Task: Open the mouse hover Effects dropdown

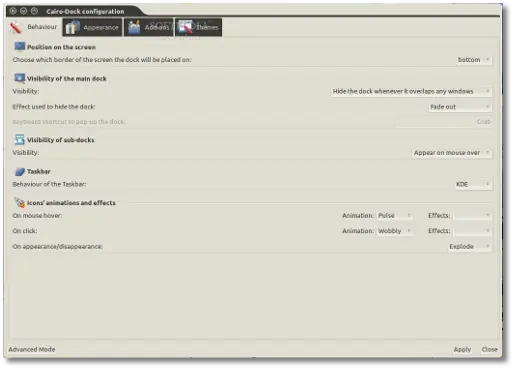Action: click(x=473, y=216)
